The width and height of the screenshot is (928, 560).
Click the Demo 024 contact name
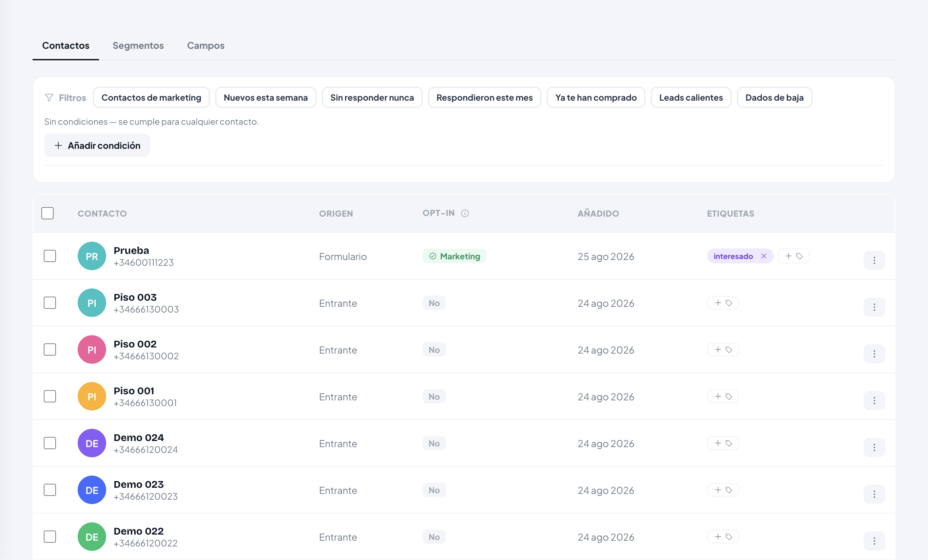tap(139, 438)
